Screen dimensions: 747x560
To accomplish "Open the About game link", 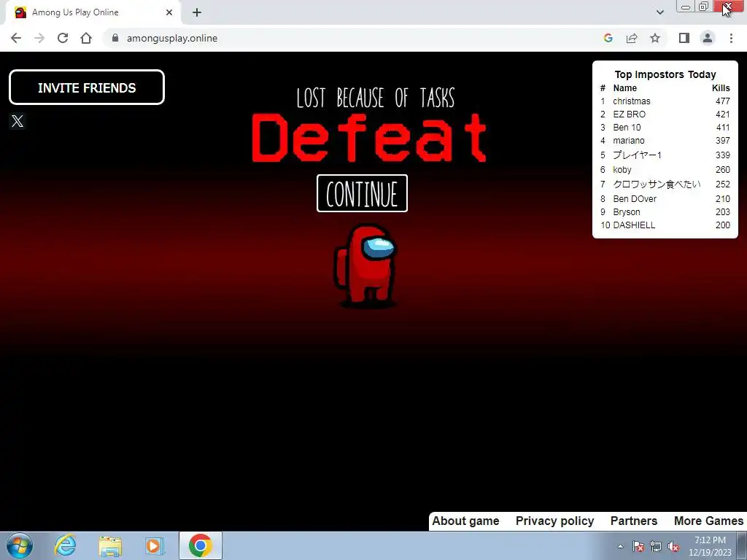I will point(465,521).
